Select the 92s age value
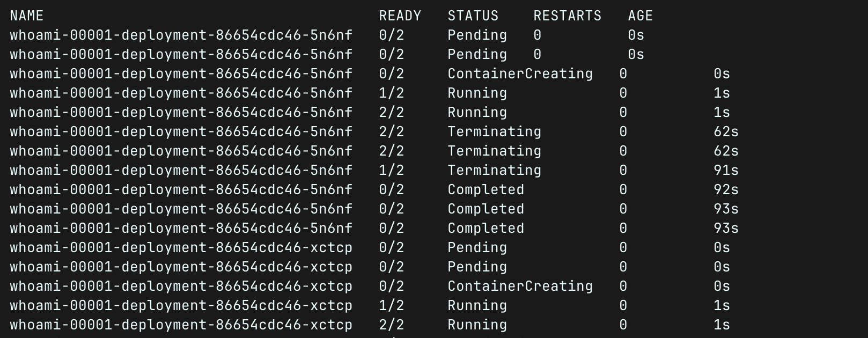Image resolution: width=868 pixels, height=338 pixels. click(726, 190)
